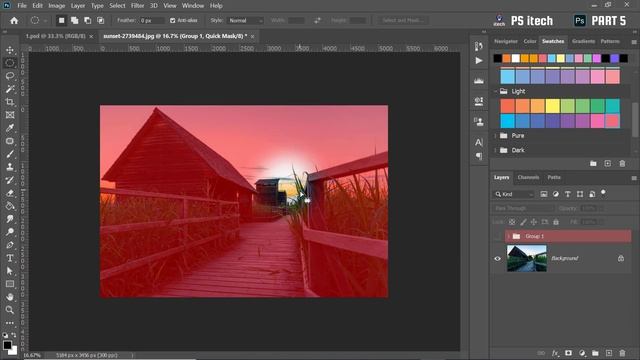The image size is (640, 360).
Task: Select the Lasso tool
Action: [10, 76]
